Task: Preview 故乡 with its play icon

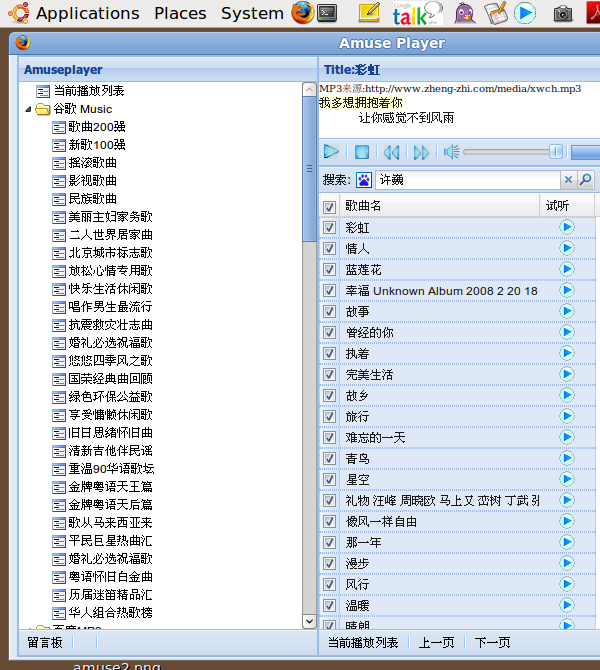Action: (x=567, y=395)
